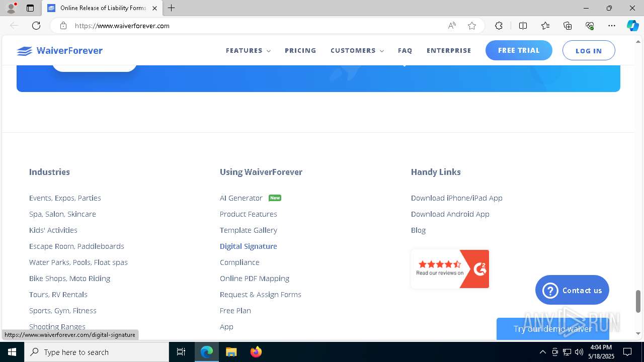Launch Copilot from toolbar
This screenshot has width=644, height=362.
pyautogui.click(x=632, y=26)
